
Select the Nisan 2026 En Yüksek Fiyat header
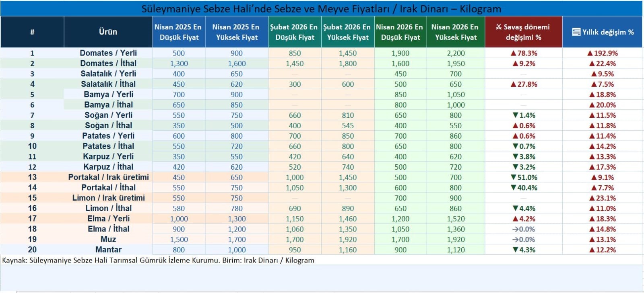click(x=455, y=32)
